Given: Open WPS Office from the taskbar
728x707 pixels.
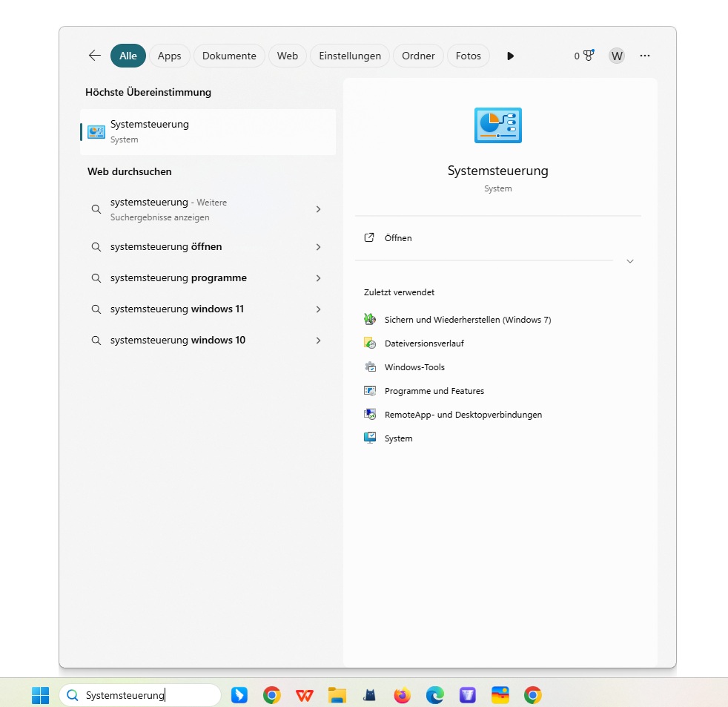Looking at the screenshot, I should pyautogui.click(x=305, y=695).
